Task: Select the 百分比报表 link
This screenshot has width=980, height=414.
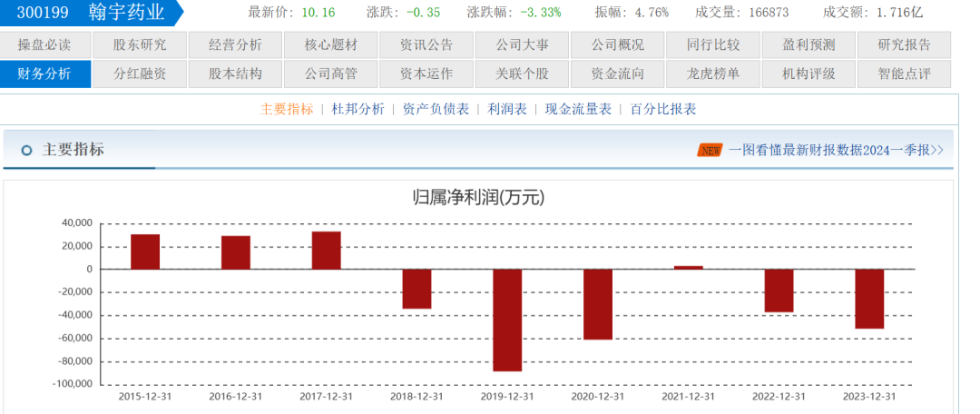Action: click(663, 109)
